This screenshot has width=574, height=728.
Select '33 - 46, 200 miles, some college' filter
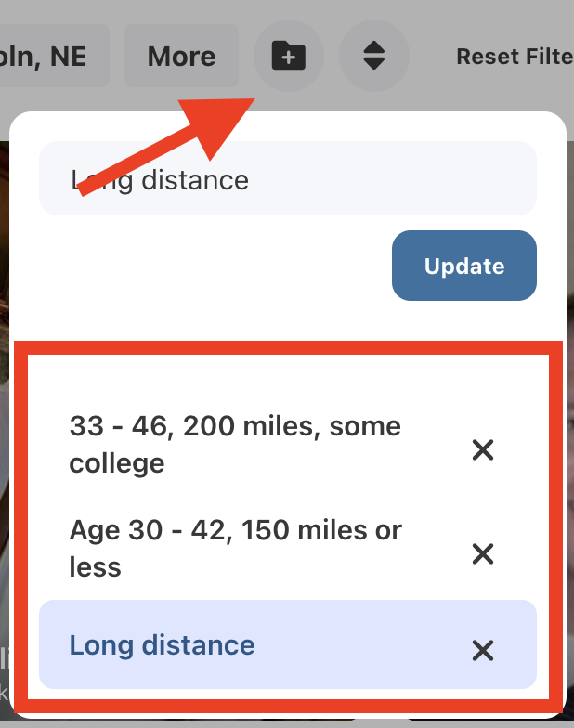[x=235, y=444]
